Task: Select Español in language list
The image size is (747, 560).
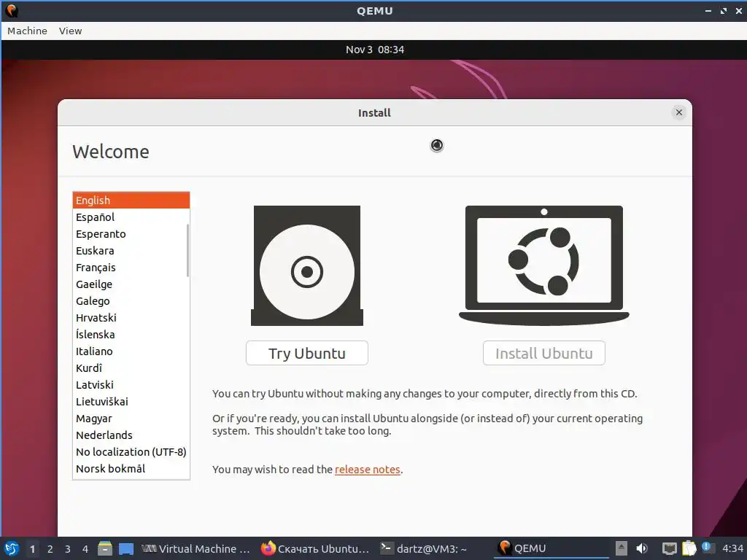Action: tap(131, 217)
